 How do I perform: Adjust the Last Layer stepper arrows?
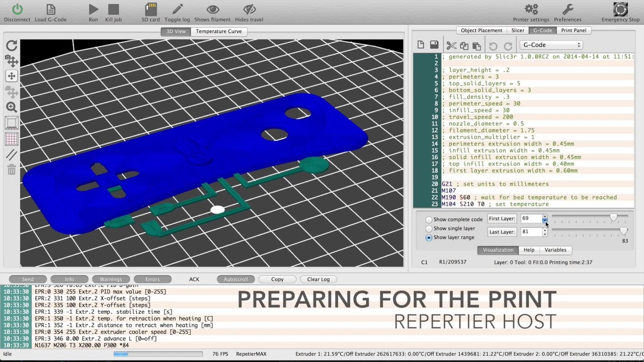(x=544, y=232)
